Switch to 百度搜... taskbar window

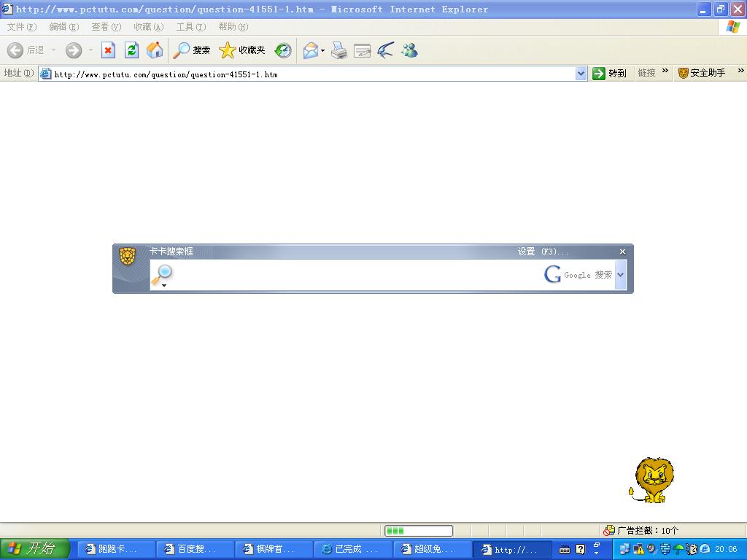point(195,549)
